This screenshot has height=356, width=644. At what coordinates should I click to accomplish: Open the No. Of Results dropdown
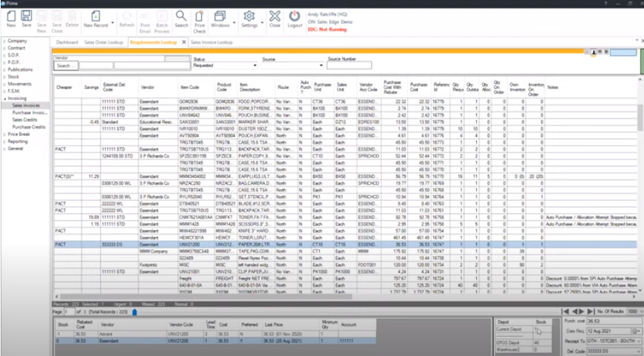pyautogui.click(x=641, y=312)
